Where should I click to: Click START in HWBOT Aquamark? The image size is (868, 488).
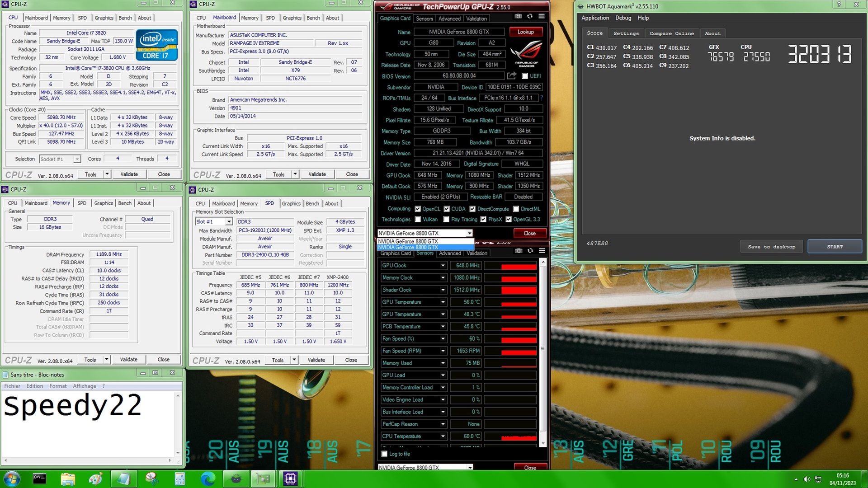click(835, 246)
